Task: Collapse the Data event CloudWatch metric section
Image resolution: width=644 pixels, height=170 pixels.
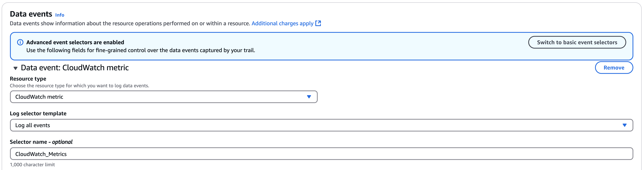Action: point(16,68)
